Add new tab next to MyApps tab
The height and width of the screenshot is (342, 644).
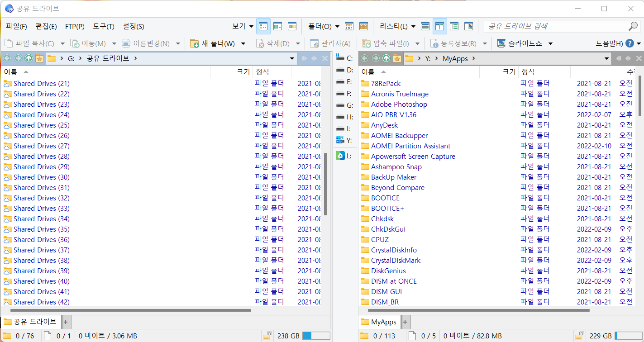[x=405, y=322]
